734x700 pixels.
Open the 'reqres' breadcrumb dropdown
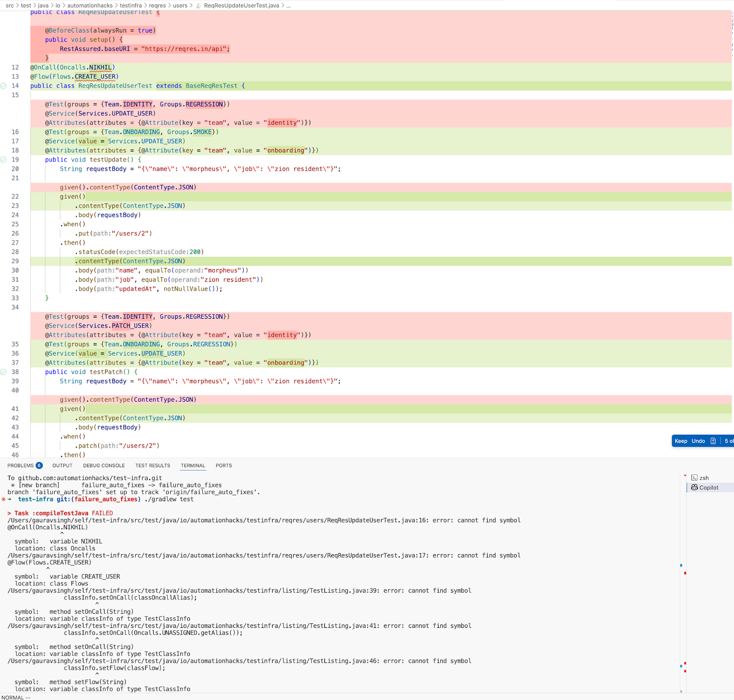(x=158, y=6)
